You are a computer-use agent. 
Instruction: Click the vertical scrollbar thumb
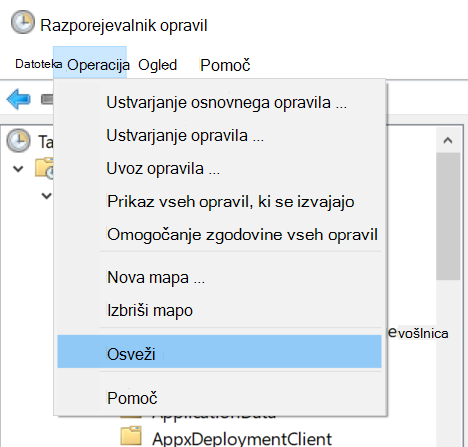point(448,216)
